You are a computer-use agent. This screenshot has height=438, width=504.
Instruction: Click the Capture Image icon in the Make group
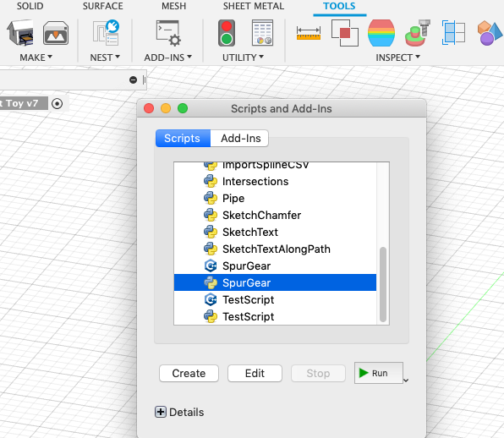pos(56,33)
